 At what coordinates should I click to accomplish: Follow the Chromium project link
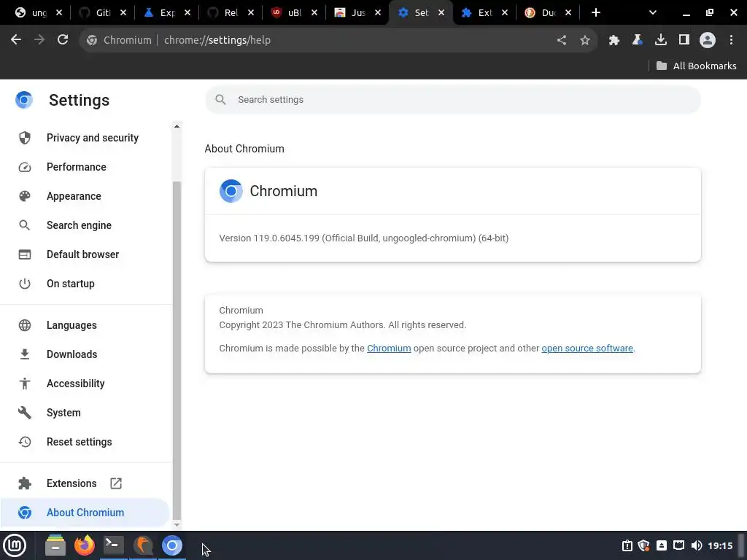coord(389,349)
